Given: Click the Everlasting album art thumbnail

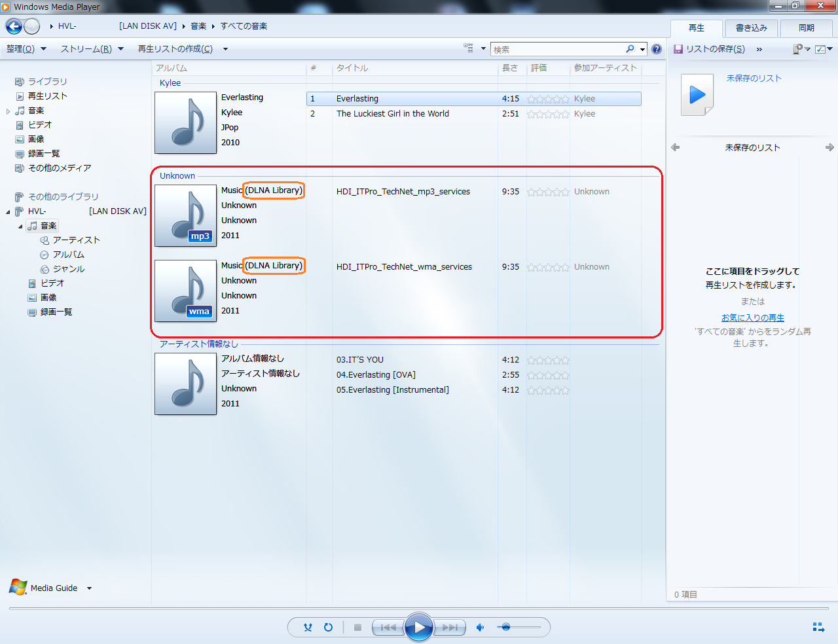Looking at the screenshot, I should (185, 122).
